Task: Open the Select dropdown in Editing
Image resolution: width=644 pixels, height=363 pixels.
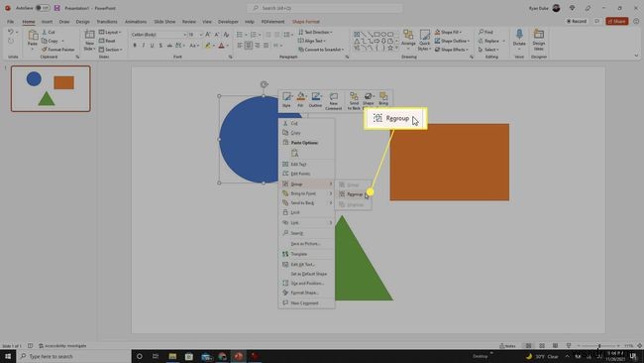Action: 488,50
